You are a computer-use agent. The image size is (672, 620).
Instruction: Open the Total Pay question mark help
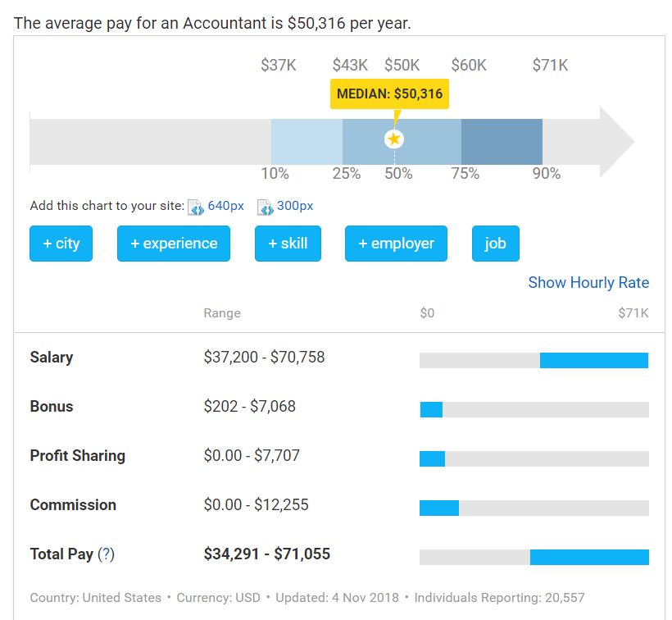(x=106, y=554)
